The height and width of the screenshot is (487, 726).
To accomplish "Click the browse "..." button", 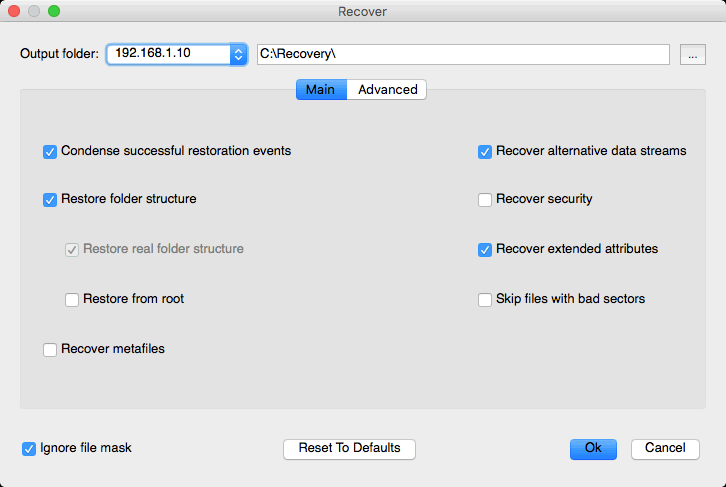I will tap(693, 55).
